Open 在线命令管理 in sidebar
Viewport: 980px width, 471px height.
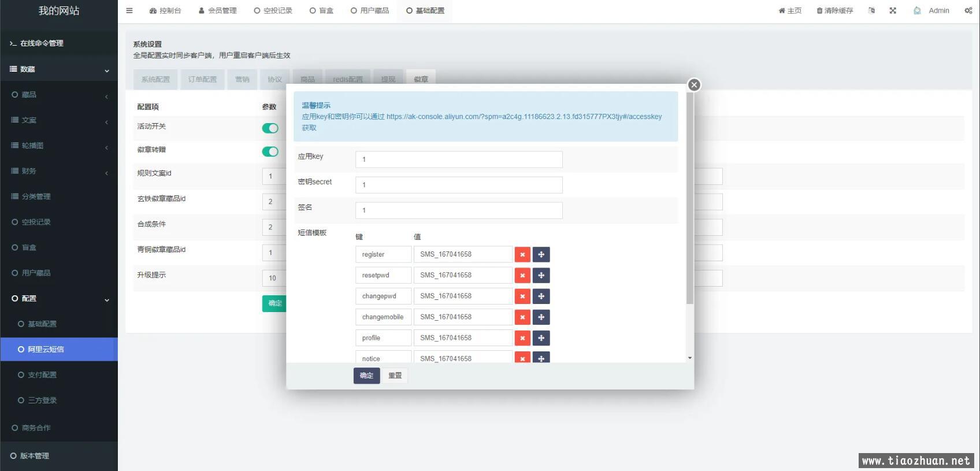coord(59,43)
